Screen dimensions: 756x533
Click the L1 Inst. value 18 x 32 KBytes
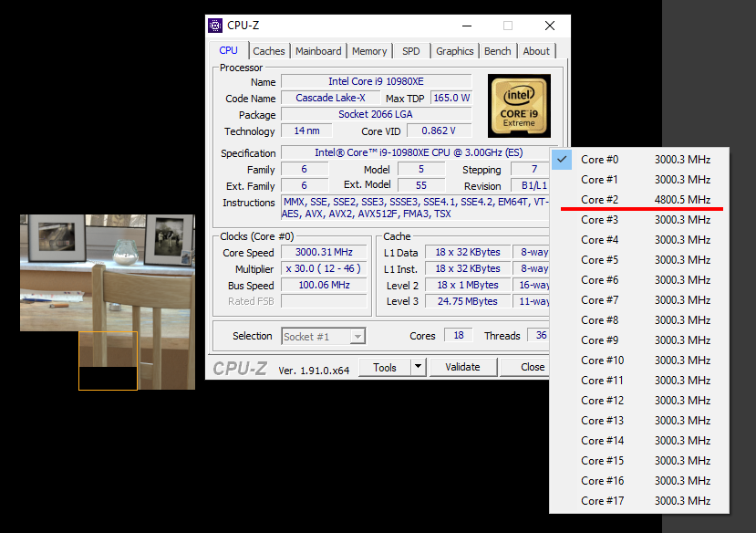[x=468, y=268]
